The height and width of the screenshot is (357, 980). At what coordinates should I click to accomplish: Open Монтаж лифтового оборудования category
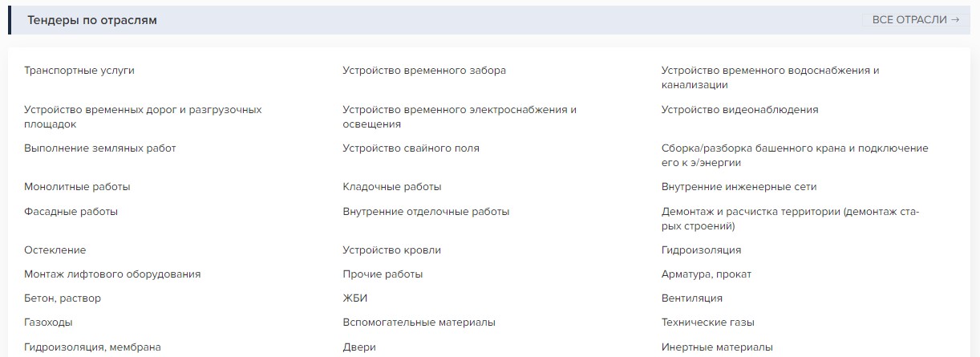click(x=112, y=274)
